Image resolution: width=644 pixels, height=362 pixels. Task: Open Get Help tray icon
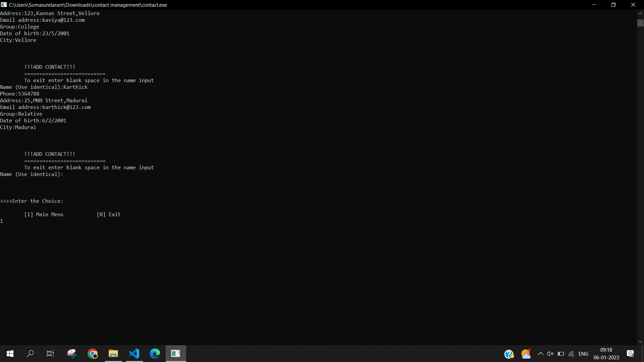coord(509,354)
